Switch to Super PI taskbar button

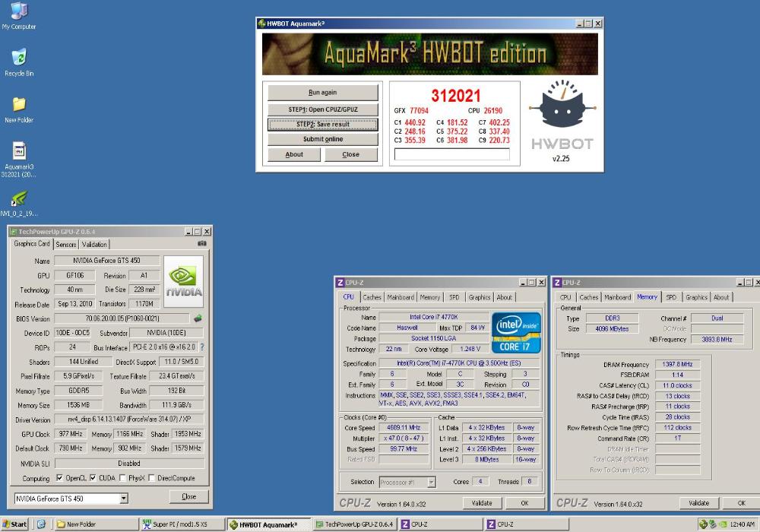click(182, 524)
